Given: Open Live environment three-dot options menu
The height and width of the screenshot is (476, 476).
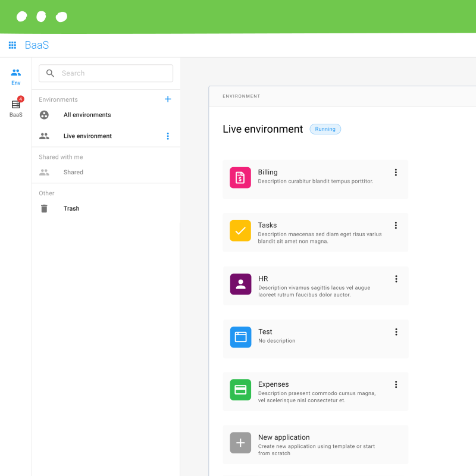Looking at the screenshot, I should pos(168,136).
